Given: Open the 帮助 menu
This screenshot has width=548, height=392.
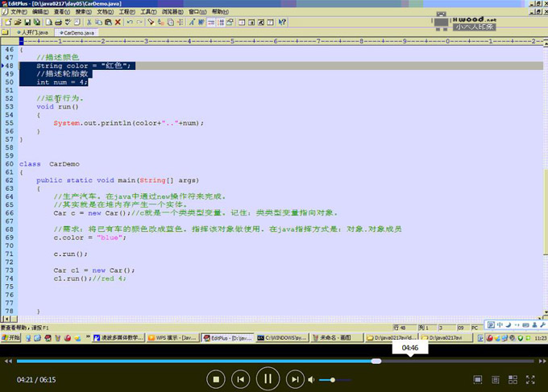Looking at the screenshot, I should tap(220, 12).
